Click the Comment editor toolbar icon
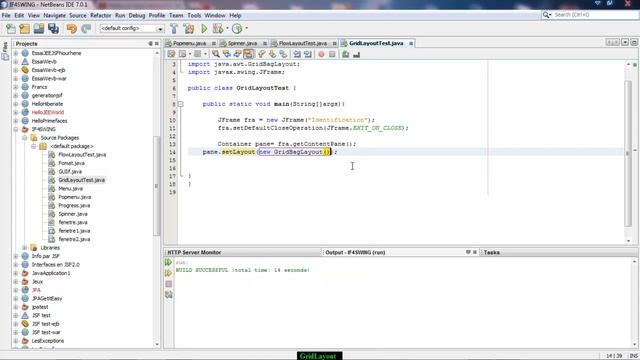The image size is (640, 360). [x=345, y=54]
